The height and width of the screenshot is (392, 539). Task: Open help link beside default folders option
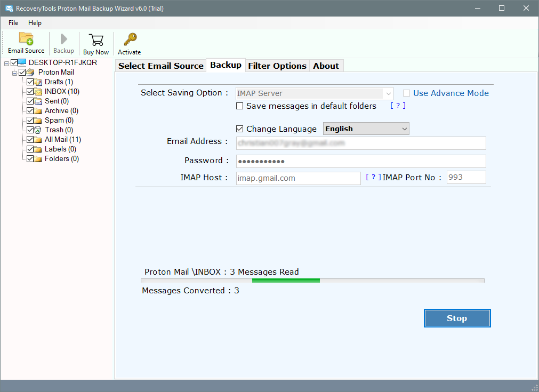(398, 106)
